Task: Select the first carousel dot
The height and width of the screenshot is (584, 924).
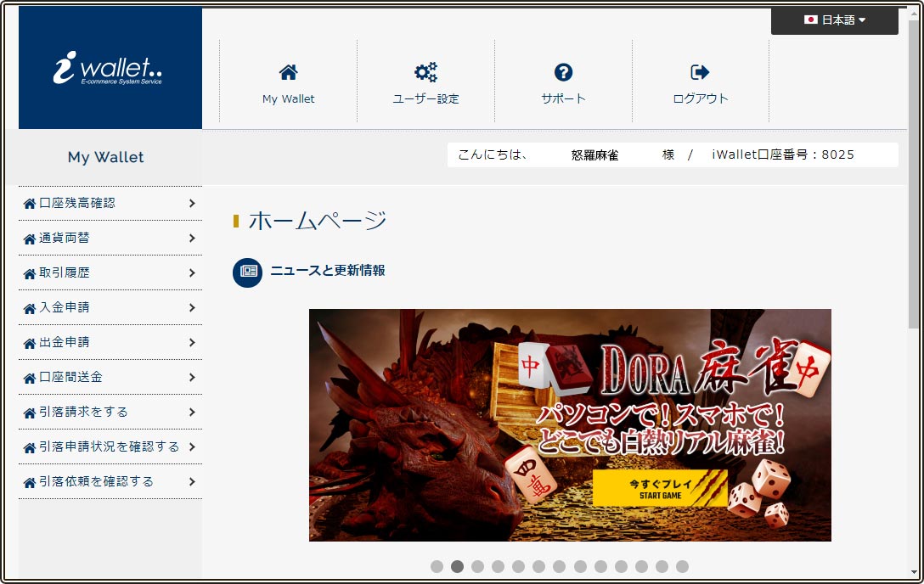Action: [437, 566]
